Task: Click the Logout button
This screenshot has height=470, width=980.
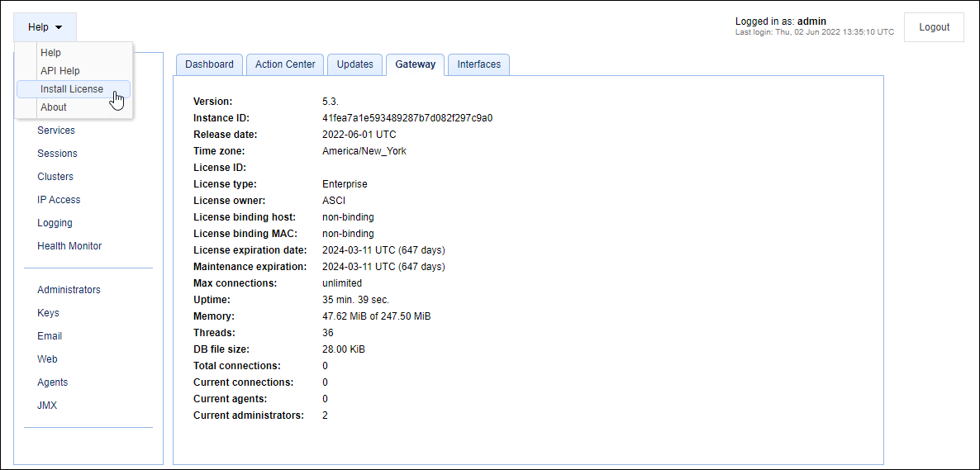Action: point(935,27)
